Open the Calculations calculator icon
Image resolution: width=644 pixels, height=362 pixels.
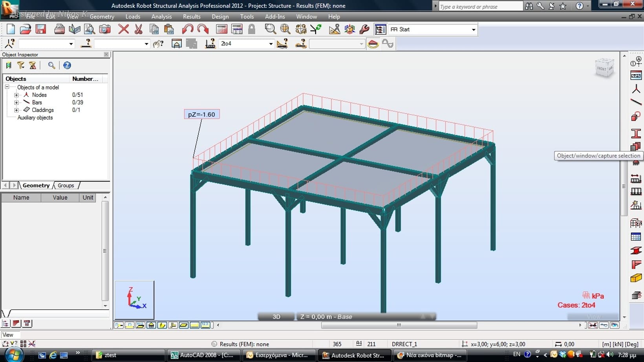coord(222,29)
